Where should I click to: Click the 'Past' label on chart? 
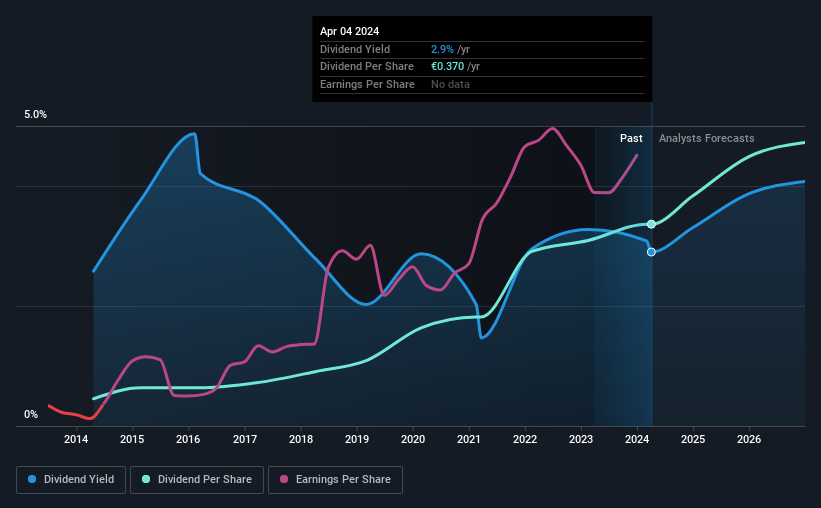631,138
